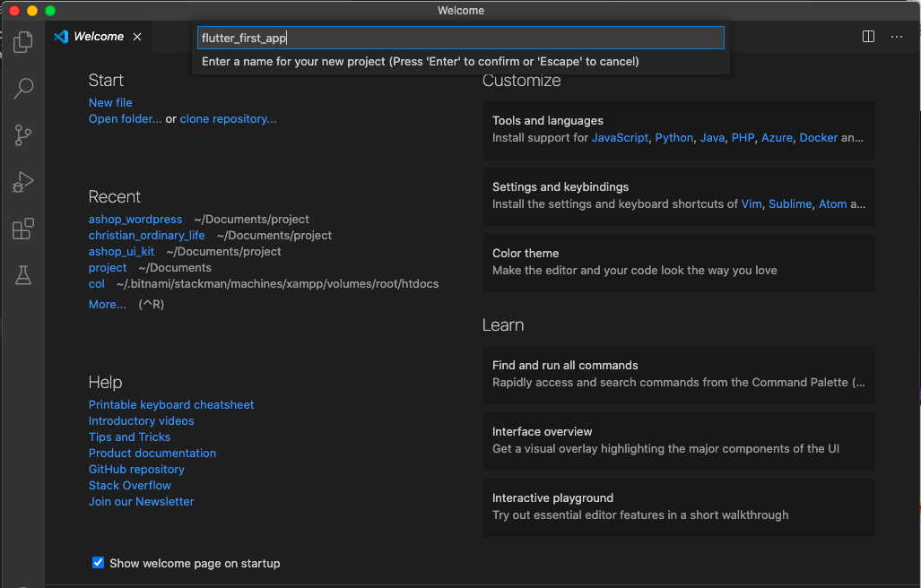Open recent project ashop_ui_kit

[x=122, y=251]
